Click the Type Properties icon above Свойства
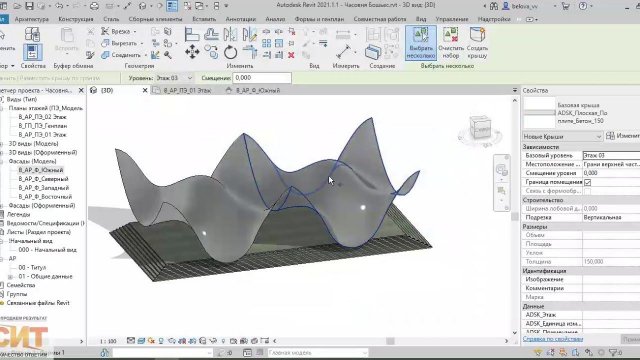The height and width of the screenshot is (360, 640). click(x=32, y=34)
